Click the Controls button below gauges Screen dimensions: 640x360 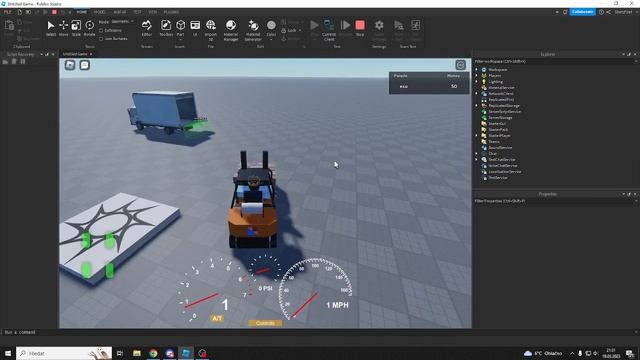click(265, 323)
